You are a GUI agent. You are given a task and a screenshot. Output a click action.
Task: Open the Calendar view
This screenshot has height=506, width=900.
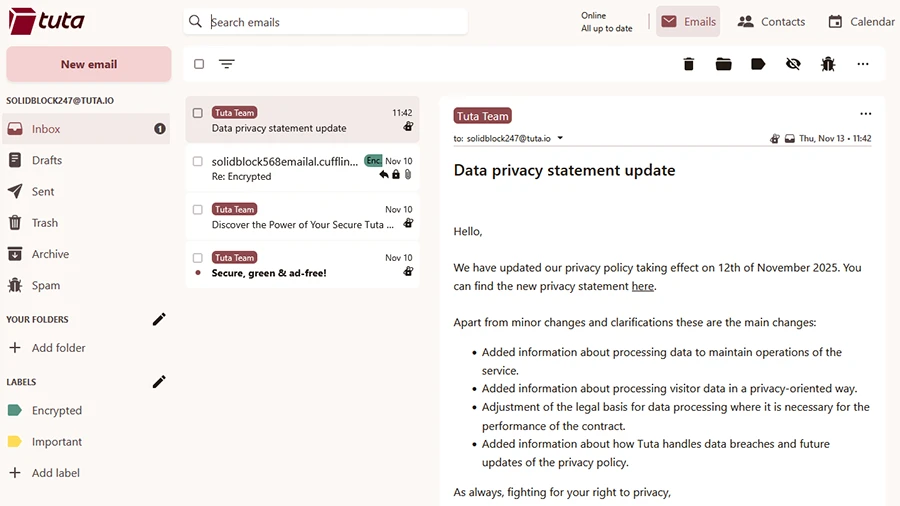click(861, 21)
